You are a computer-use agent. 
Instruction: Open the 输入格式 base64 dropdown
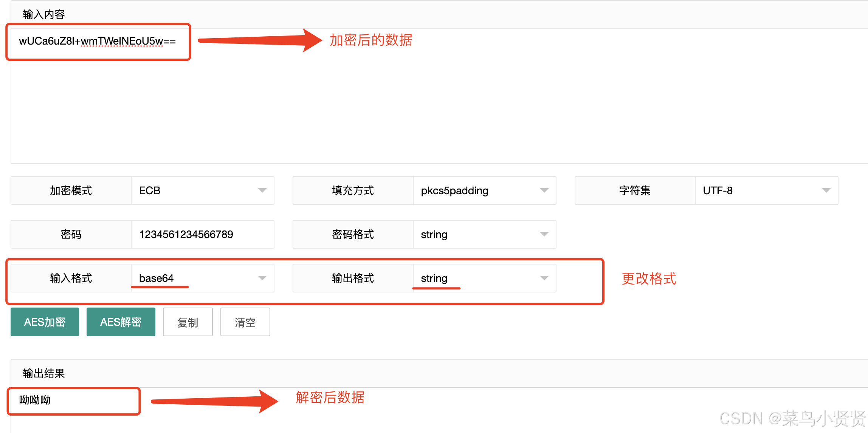coord(202,278)
